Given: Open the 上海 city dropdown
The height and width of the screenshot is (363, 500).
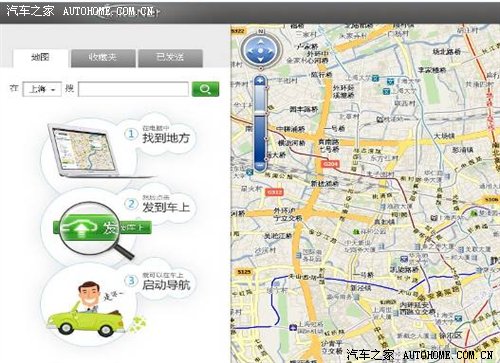Looking at the screenshot, I should pos(42,89).
